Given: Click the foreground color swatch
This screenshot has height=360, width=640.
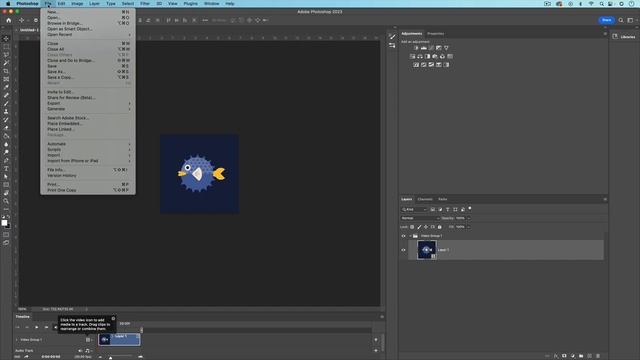Looking at the screenshot, I should [4, 223].
